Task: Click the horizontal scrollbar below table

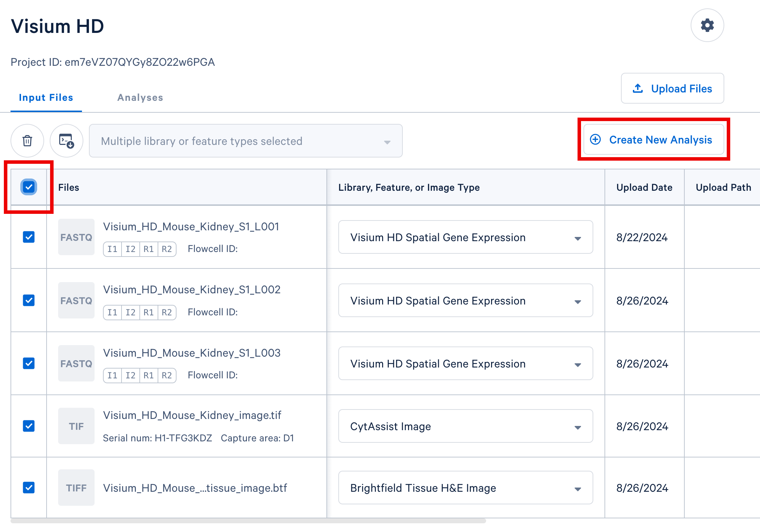Action: 248,521
